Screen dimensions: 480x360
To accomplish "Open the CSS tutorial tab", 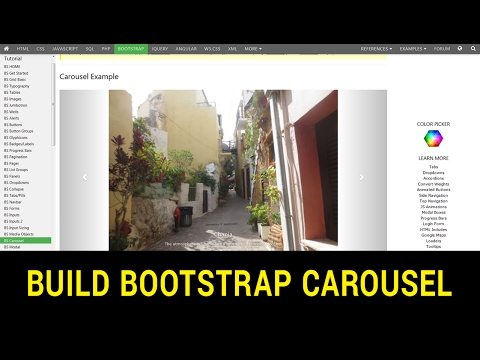I will coord(40,49).
